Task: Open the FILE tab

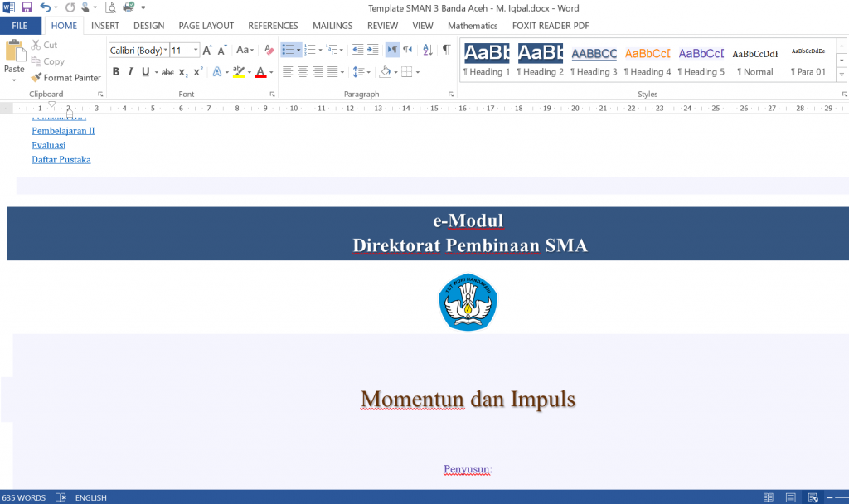Action: [x=20, y=26]
